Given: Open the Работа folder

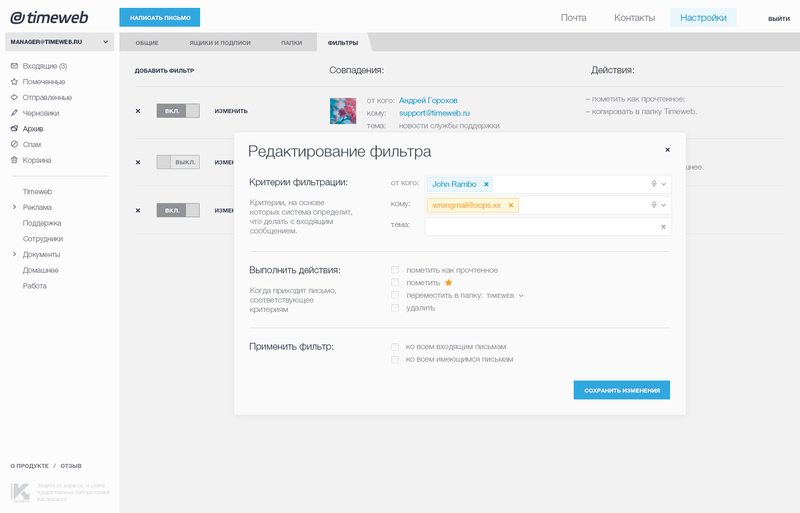Looking at the screenshot, I should (35, 285).
